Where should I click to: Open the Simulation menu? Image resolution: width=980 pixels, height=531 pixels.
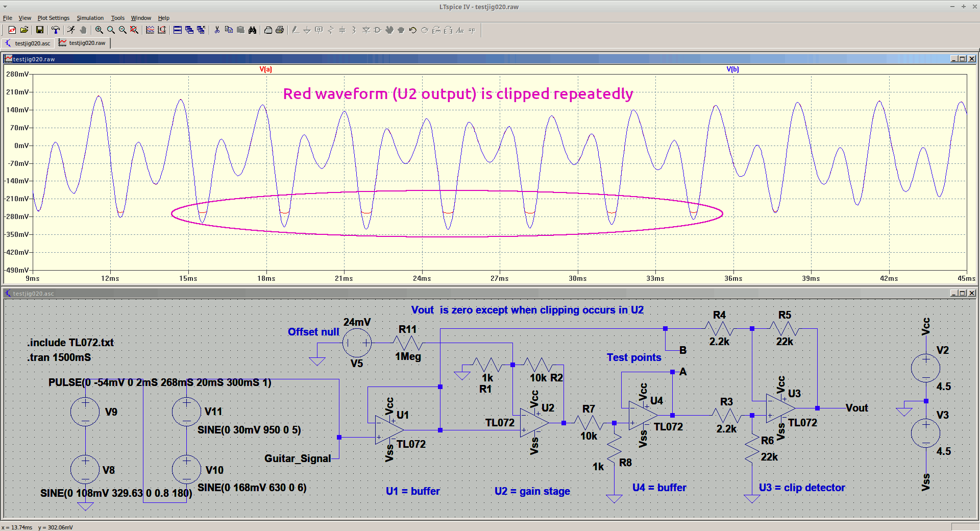pos(90,18)
